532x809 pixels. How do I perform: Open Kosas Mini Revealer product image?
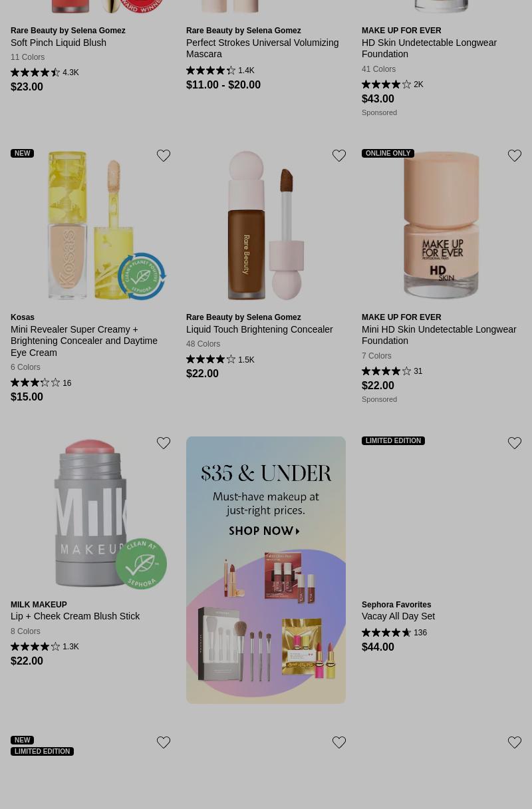[90, 226]
